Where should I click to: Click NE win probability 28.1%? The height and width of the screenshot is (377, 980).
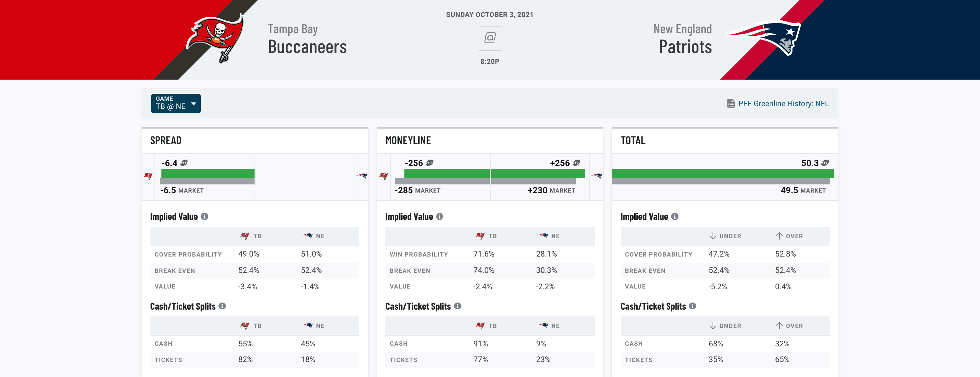547,254
